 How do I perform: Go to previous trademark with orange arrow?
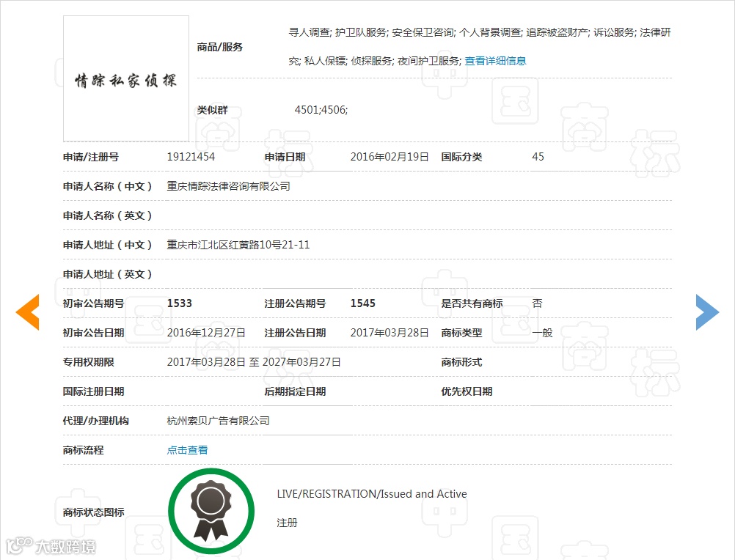pos(28,312)
